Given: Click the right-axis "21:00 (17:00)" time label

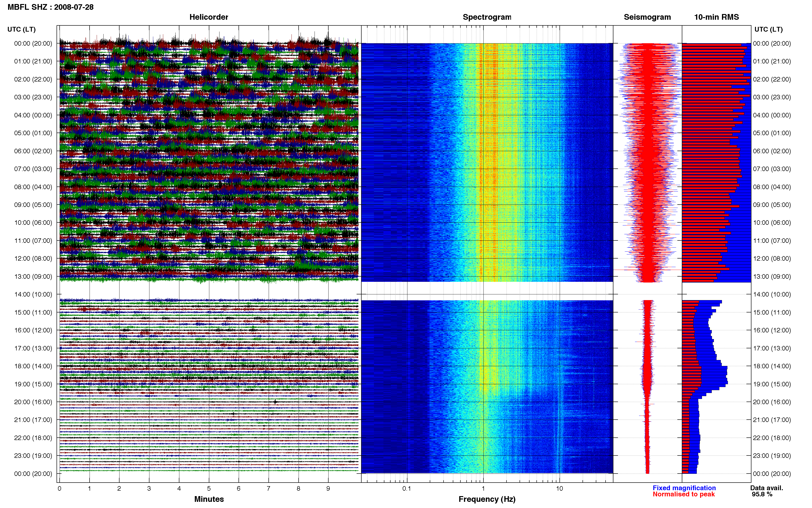Looking at the screenshot, I should [772, 420].
